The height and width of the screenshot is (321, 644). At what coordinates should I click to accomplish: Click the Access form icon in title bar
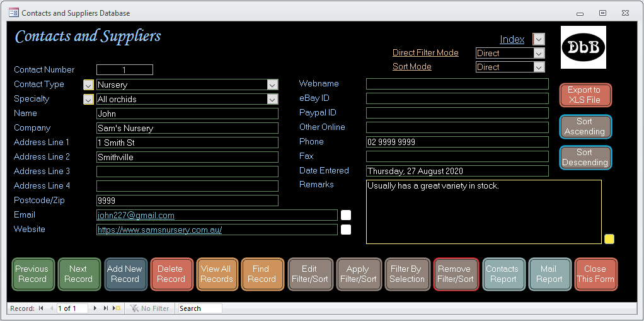[x=14, y=13]
